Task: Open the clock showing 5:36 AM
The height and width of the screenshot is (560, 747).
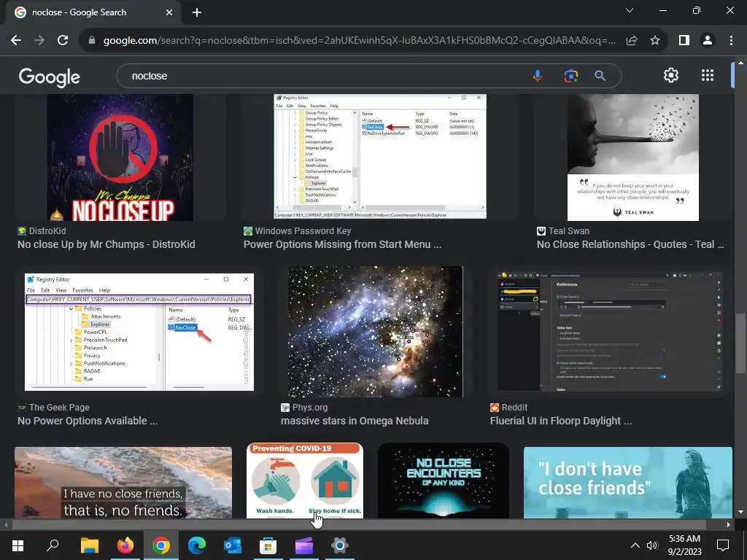Action: click(684, 545)
